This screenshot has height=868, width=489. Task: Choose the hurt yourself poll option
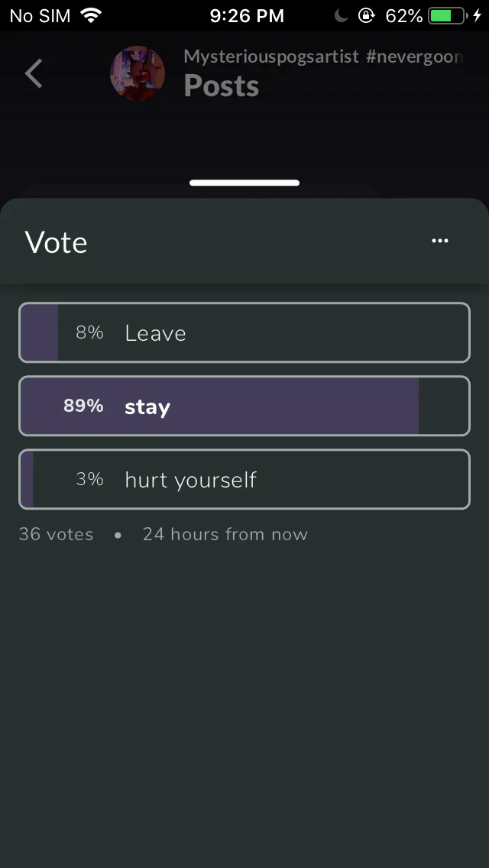pos(244,479)
